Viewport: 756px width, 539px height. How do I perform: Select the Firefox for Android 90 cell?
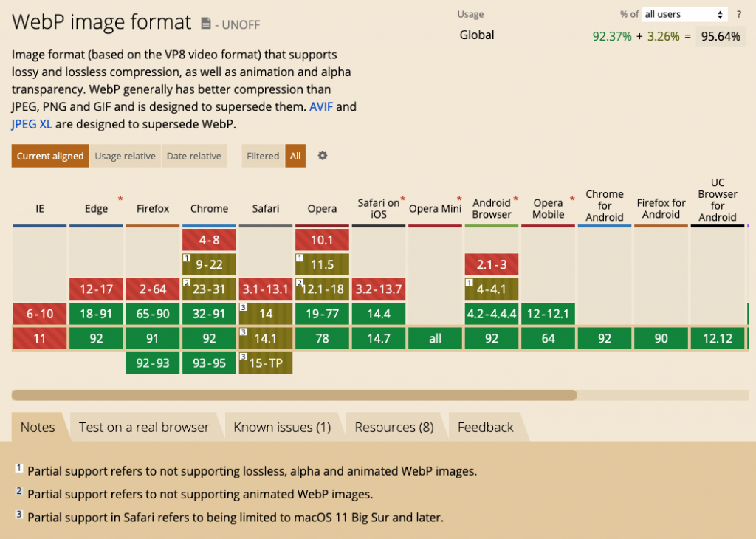click(x=661, y=338)
